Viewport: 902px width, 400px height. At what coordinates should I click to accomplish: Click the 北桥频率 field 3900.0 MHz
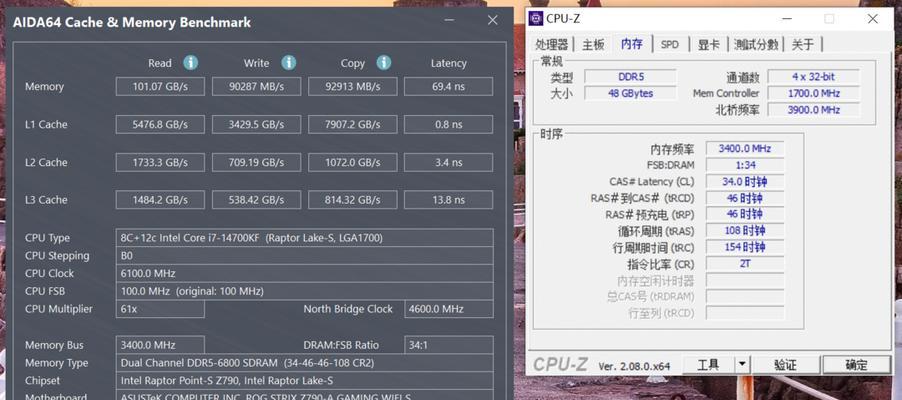tap(813, 110)
